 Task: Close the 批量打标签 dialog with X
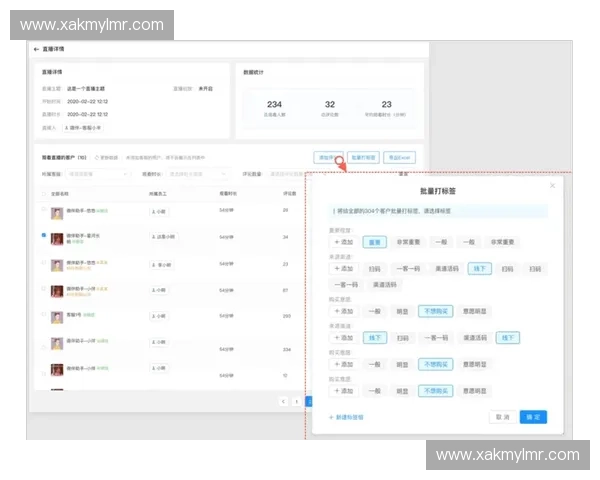pos(552,186)
